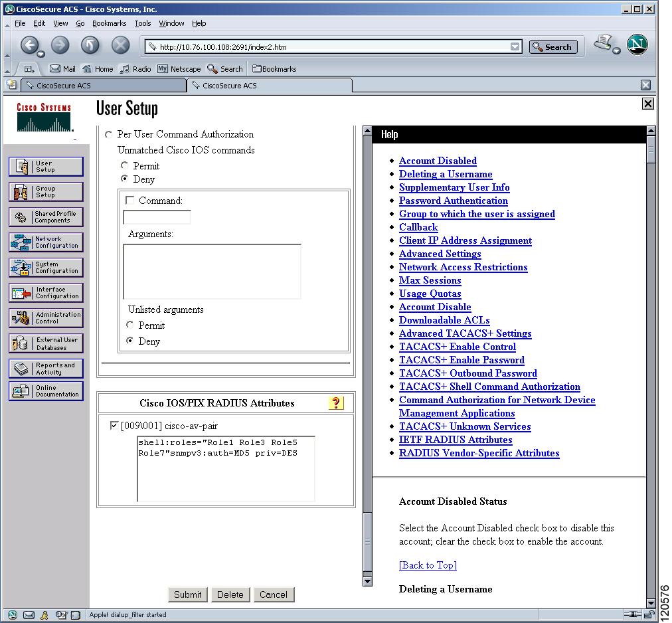Open Interface Configuration section
Viewport: 672px width, 623px height.
click(46, 293)
